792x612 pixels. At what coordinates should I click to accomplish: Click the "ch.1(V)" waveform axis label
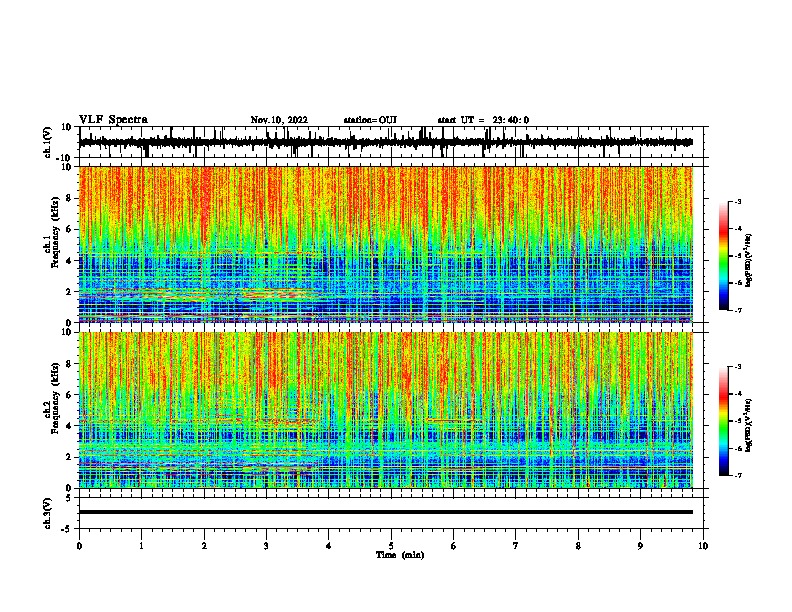pos(48,142)
